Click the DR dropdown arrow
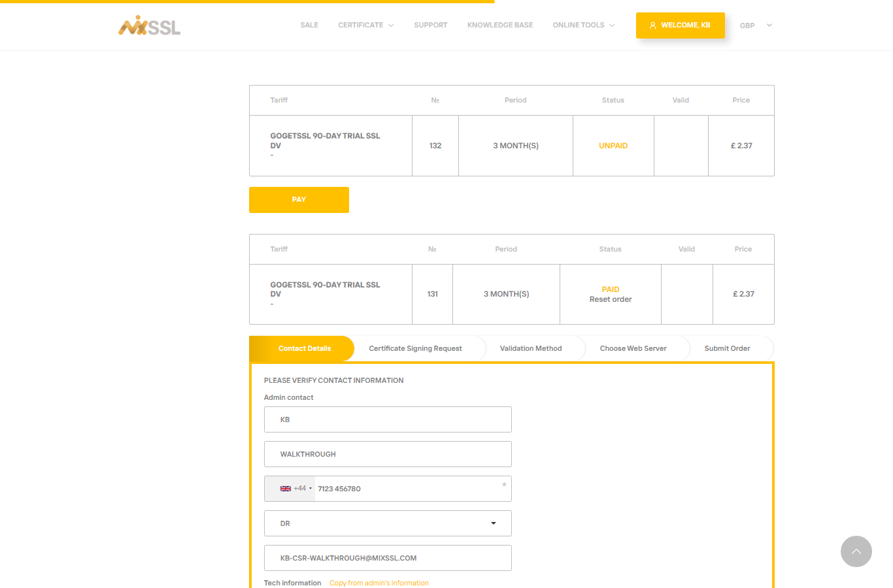The image size is (893, 588). [494, 523]
